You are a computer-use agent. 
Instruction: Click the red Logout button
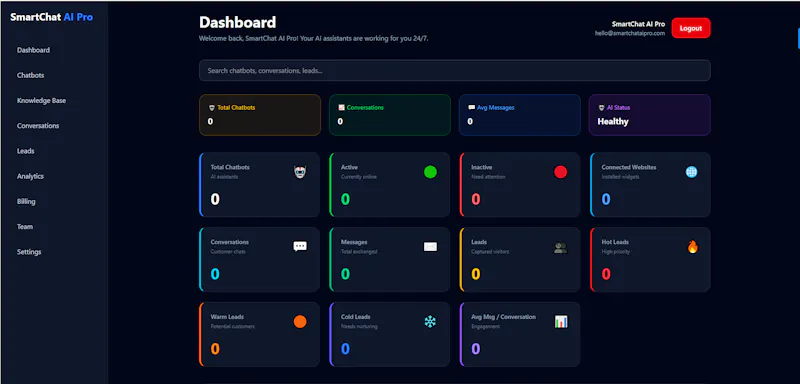click(691, 28)
